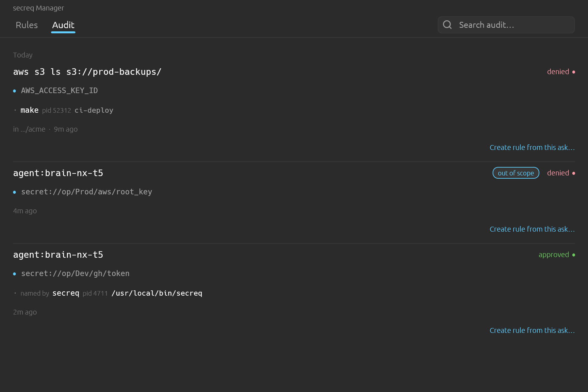Select AWS_ACCESS_KEY_ID secret name
The width and height of the screenshot is (588, 392).
[59, 90]
